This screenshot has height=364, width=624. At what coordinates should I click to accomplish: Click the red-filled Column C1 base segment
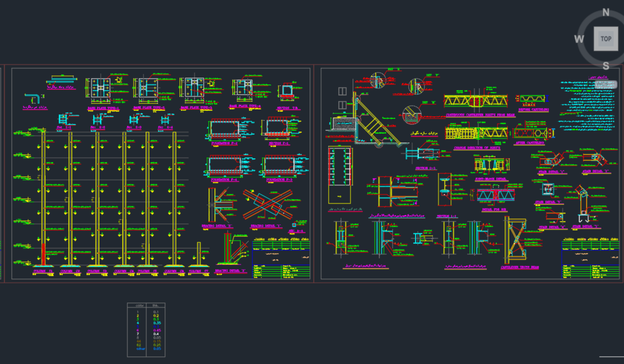click(43, 254)
